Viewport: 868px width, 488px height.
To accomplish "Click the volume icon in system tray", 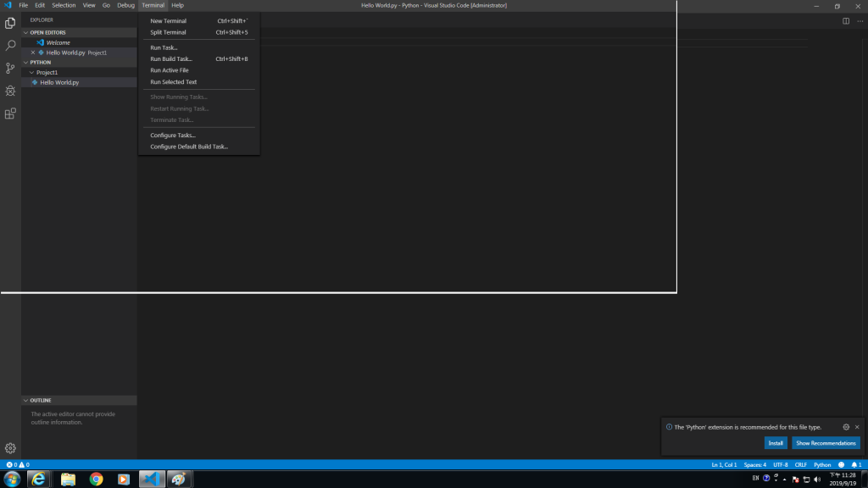I will click(x=817, y=480).
